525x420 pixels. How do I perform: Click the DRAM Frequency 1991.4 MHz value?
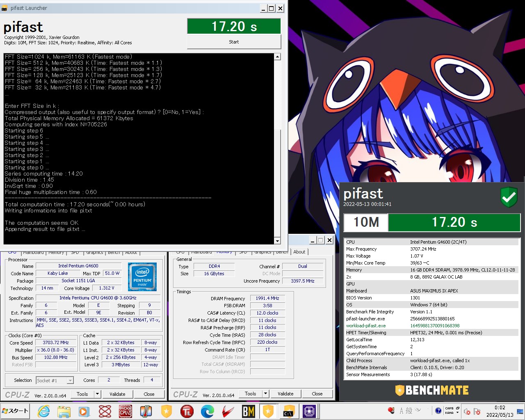(267, 299)
